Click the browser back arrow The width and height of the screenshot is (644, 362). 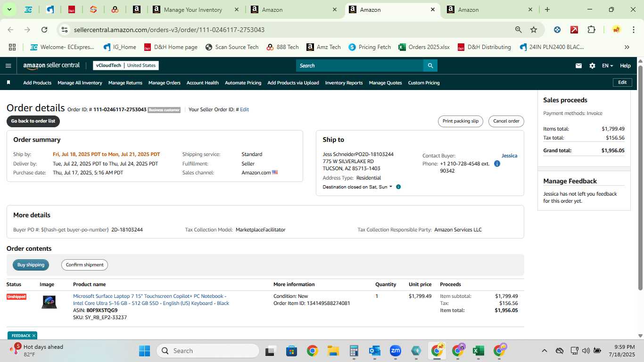click(x=10, y=30)
